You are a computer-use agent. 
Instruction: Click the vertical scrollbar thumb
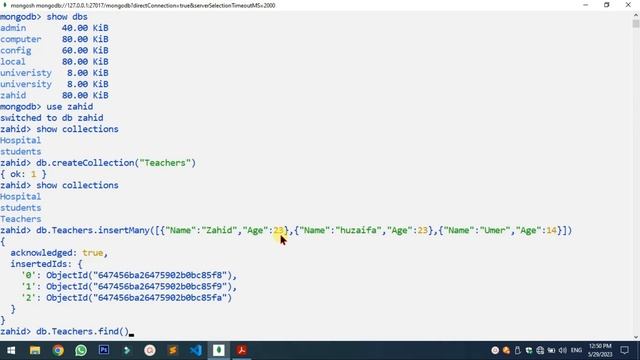click(636, 23)
